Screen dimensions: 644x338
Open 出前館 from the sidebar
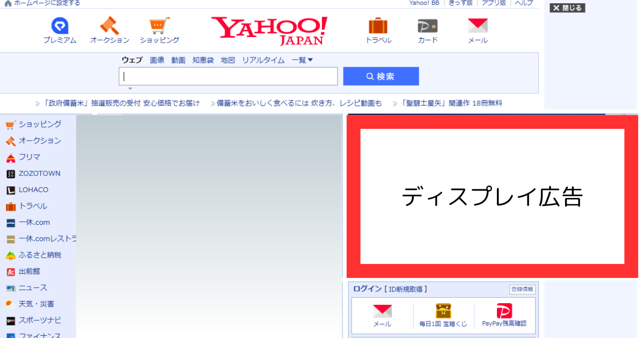tap(23, 271)
